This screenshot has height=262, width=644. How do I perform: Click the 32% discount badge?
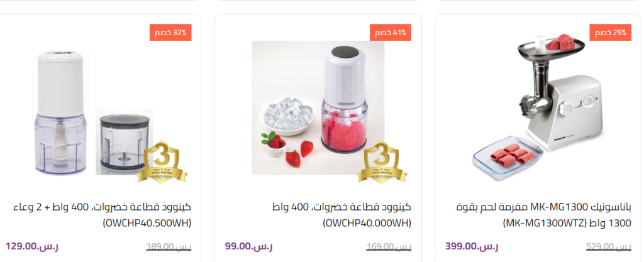170,33
